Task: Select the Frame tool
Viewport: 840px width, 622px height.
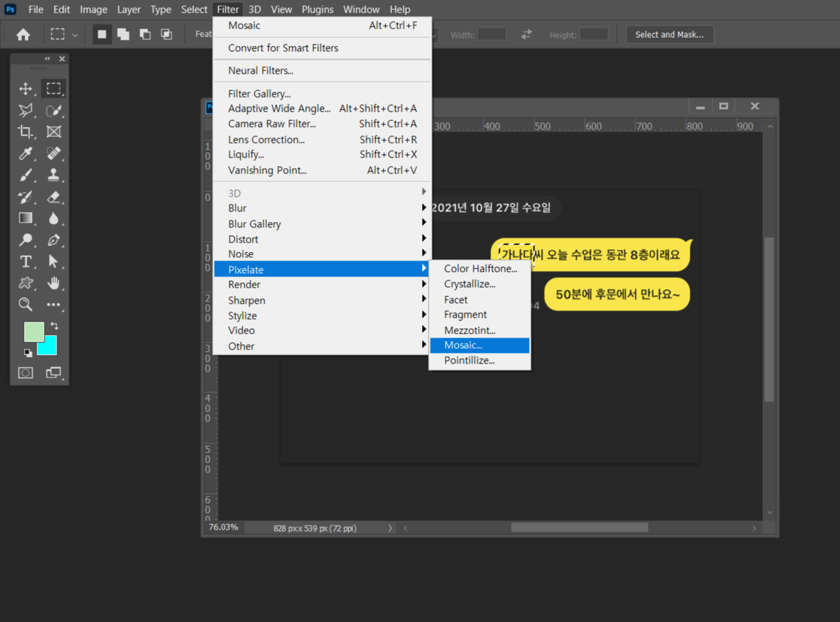Action: click(x=54, y=132)
